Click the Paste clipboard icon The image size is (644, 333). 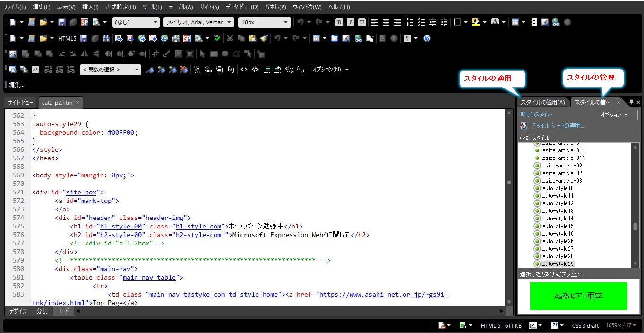[252, 38]
